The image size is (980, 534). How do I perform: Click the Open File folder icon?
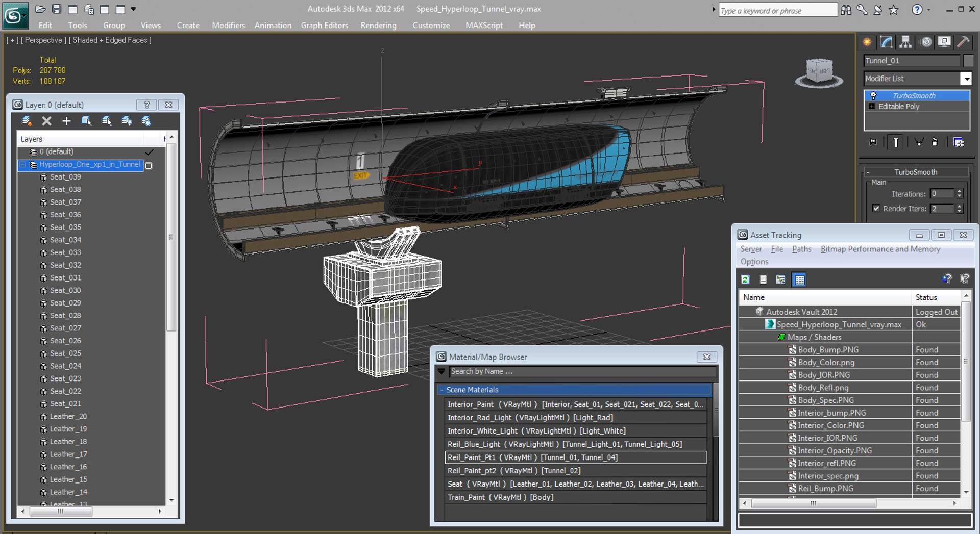pyautogui.click(x=40, y=9)
